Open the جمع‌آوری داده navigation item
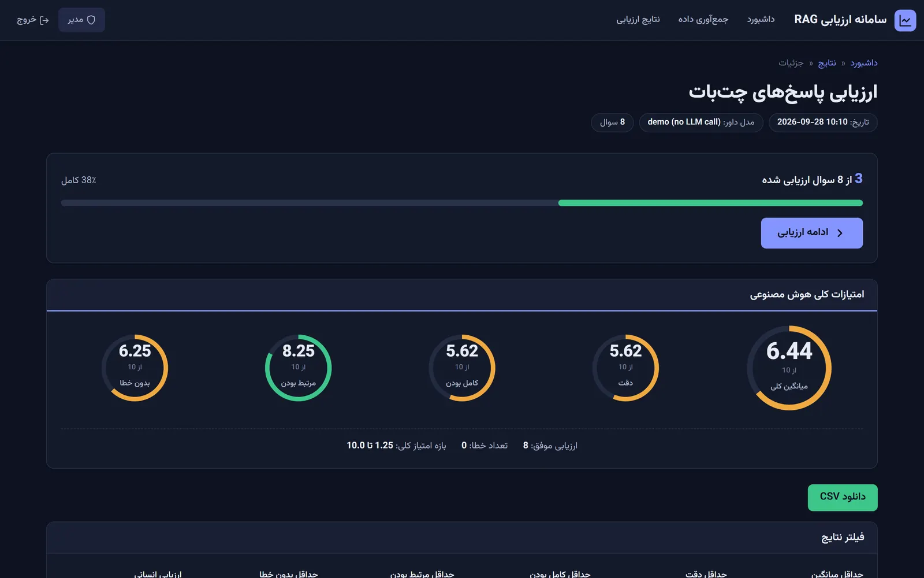The width and height of the screenshot is (924, 578). [x=703, y=20]
